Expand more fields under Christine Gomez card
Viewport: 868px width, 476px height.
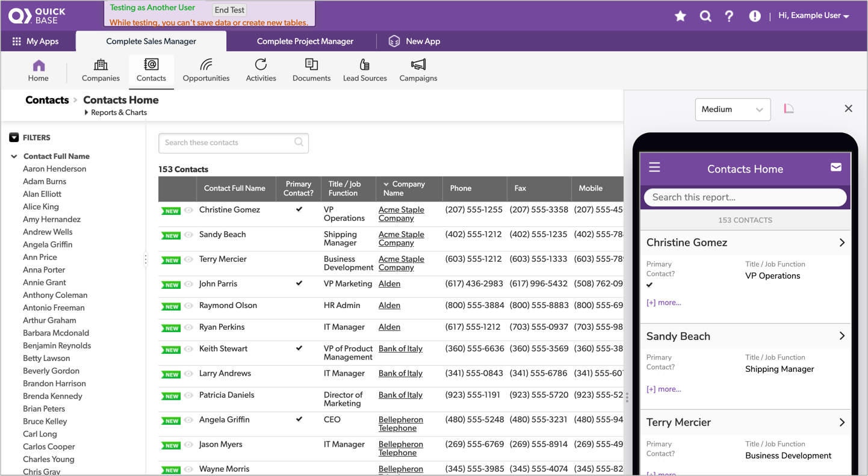(x=664, y=303)
